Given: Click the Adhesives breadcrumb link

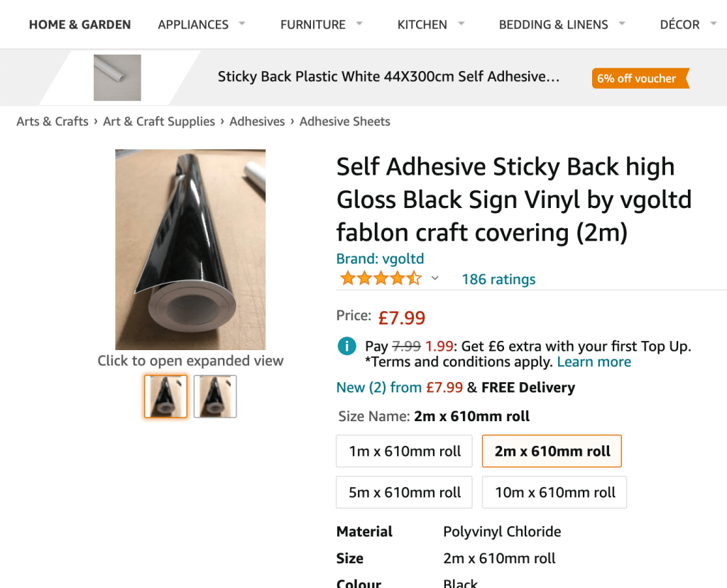Looking at the screenshot, I should click(257, 121).
